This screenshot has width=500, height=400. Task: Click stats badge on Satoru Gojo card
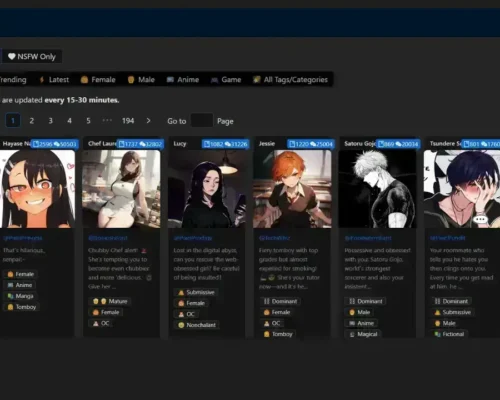click(398, 144)
